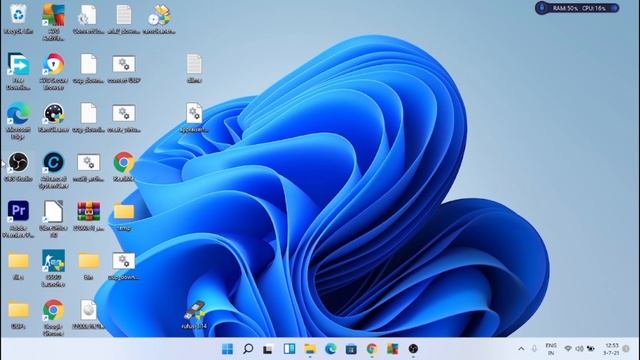Select the disc image file desktop icon
The height and width of the screenshot is (360, 640).
point(89,314)
